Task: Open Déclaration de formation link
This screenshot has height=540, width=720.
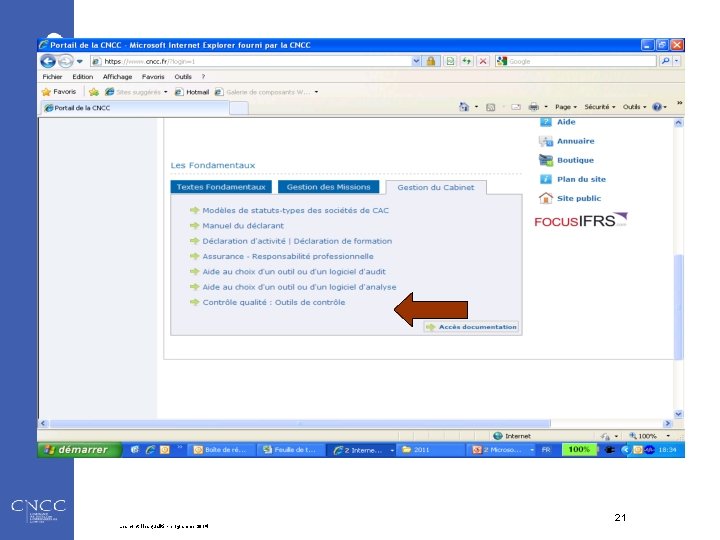Action: tap(343, 241)
